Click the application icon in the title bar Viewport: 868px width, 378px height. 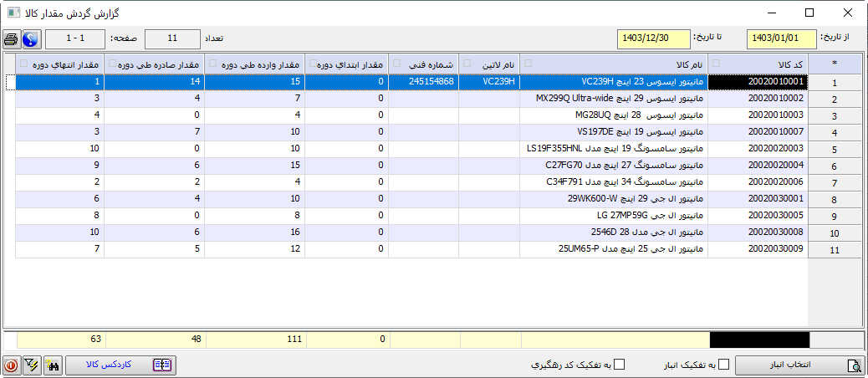(x=14, y=13)
